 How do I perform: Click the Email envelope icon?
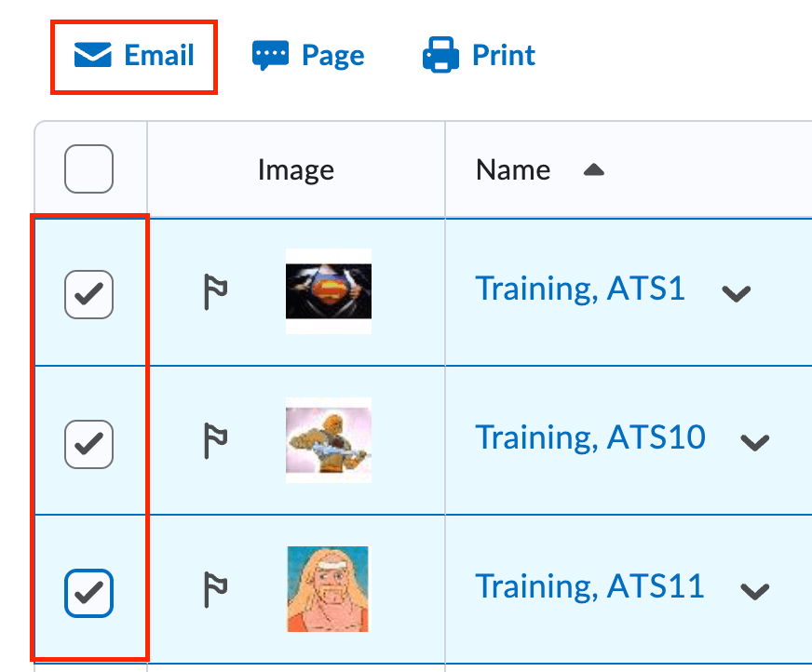[91, 54]
